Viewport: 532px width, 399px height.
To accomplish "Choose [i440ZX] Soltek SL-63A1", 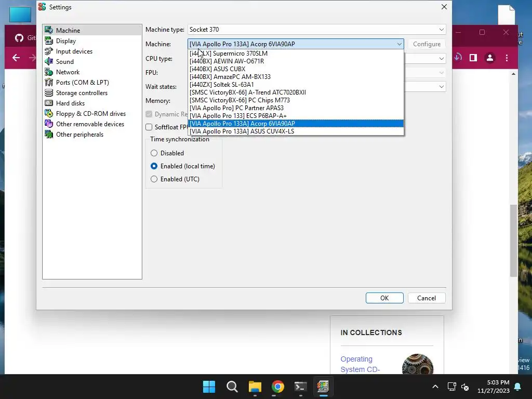I will tap(296, 85).
